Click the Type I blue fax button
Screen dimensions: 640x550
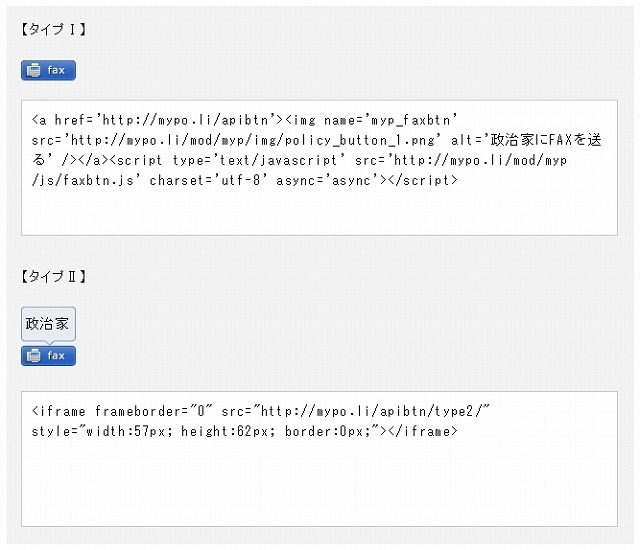tap(48, 70)
